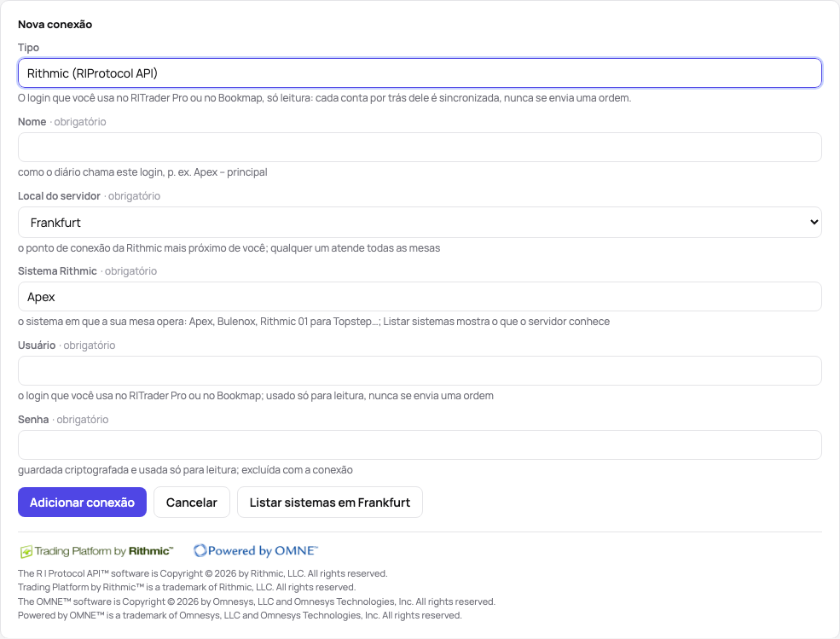The height and width of the screenshot is (639, 840).
Task: Click the Trading Platform by Rithmic badge text
Action: point(104,551)
